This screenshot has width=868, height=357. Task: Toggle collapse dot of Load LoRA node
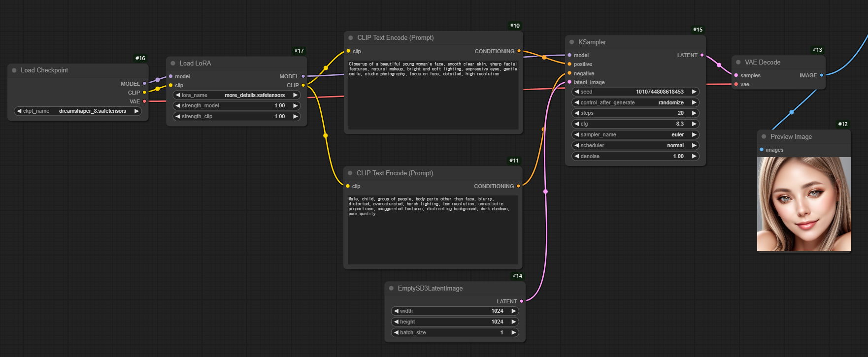173,63
